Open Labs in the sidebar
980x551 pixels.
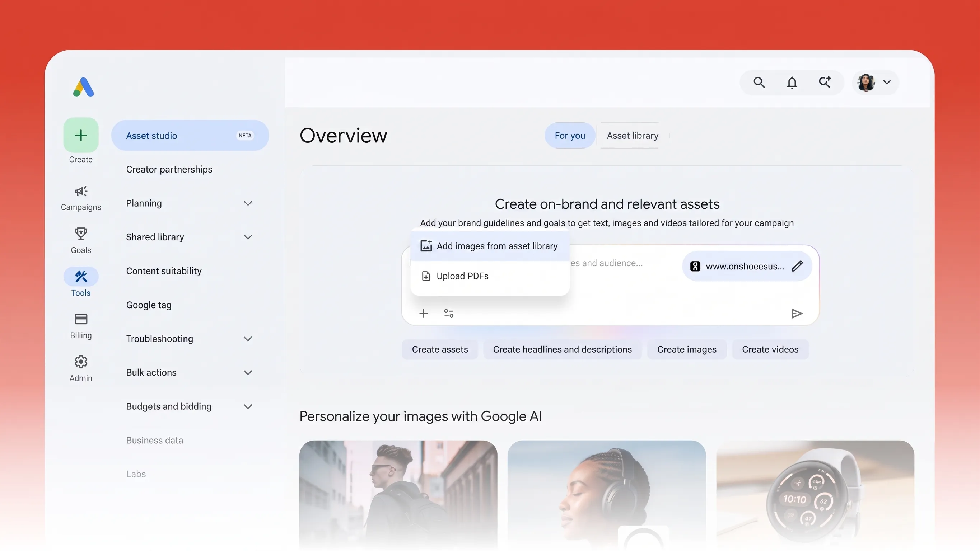point(136,474)
